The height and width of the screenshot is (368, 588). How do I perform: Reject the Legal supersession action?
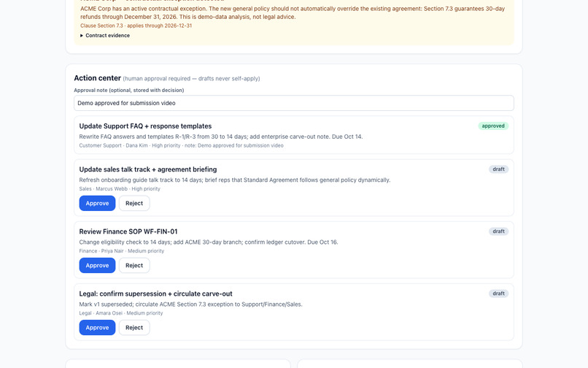[x=134, y=327]
